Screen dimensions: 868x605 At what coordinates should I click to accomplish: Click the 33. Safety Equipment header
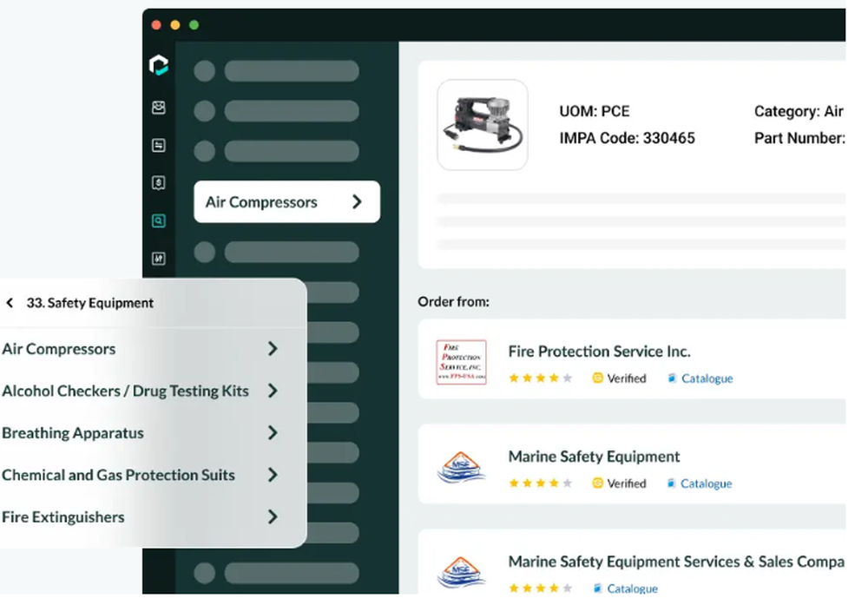coord(89,303)
